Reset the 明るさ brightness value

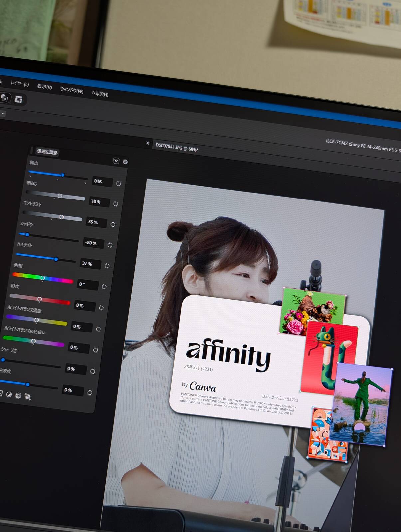(x=116, y=204)
